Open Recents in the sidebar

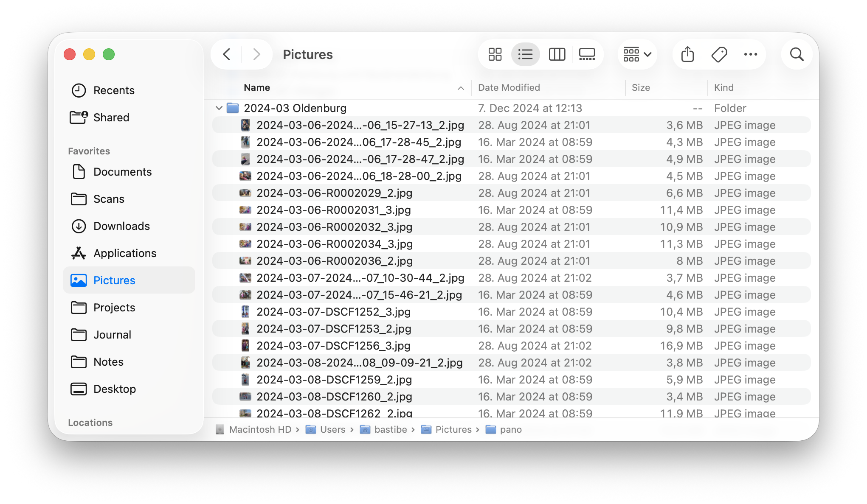(x=113, y=90)
